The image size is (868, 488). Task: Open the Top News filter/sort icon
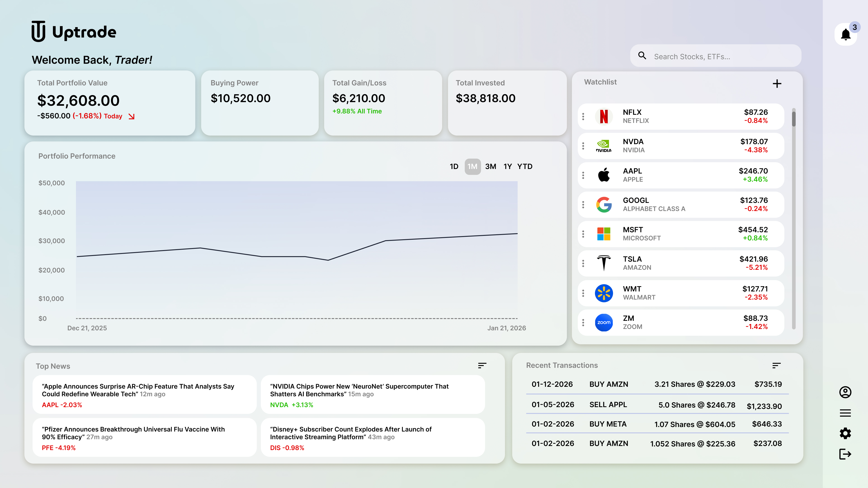482,365
